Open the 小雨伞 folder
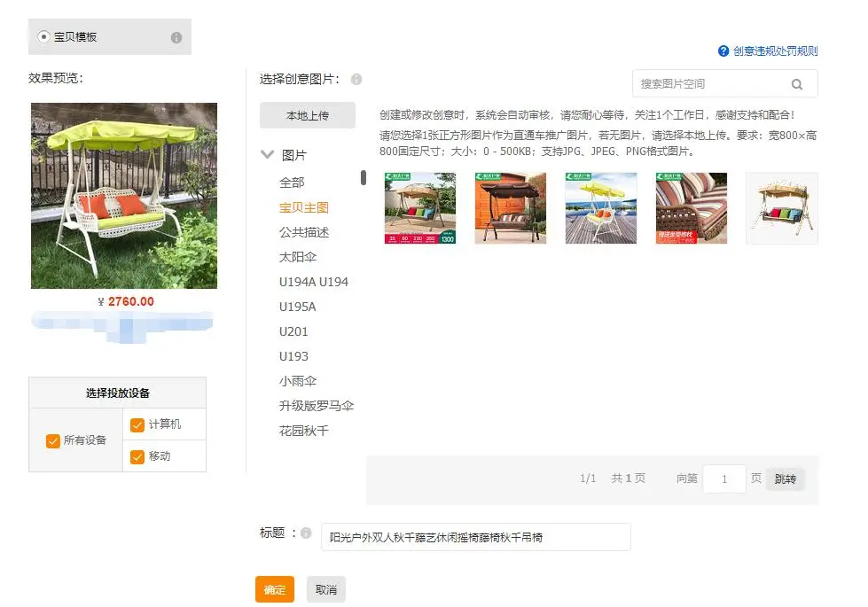The height and width of the screenshot is (607, 868). tap(298, 381)
